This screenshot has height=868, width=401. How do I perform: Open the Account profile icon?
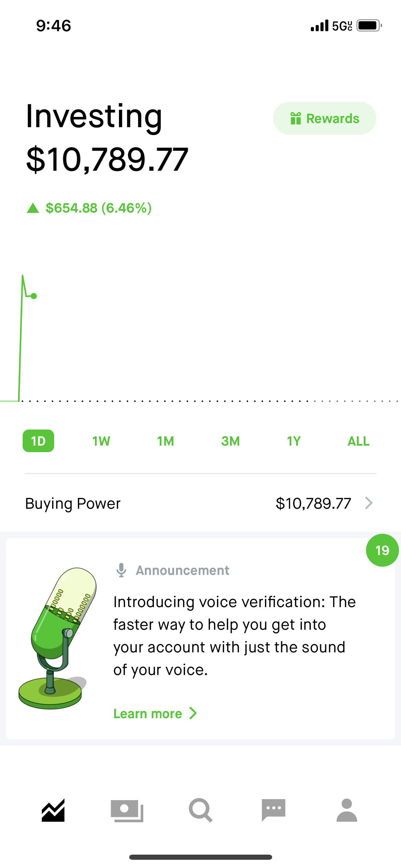click(347, 810)
